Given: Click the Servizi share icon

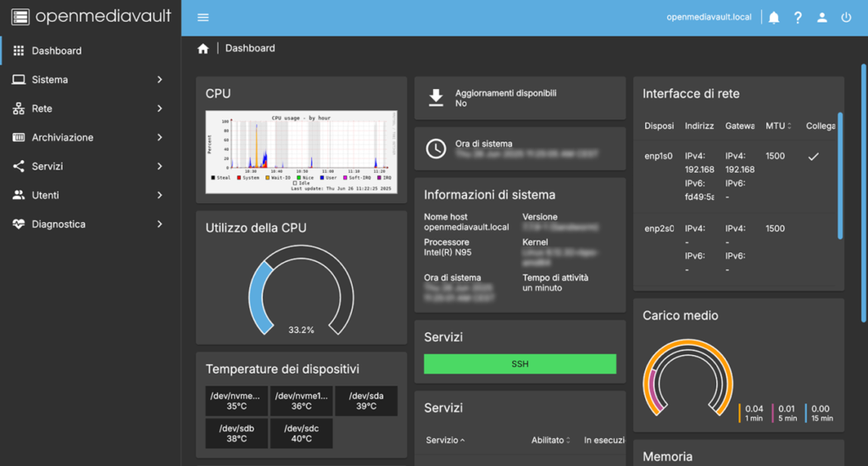Looking at the screenshot, I should 19,166.
